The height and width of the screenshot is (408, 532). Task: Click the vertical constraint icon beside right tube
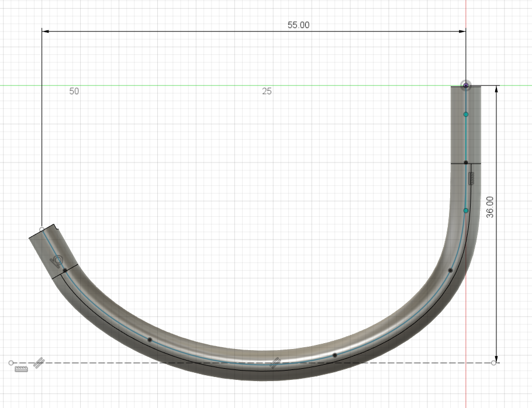tap(472, 179)
